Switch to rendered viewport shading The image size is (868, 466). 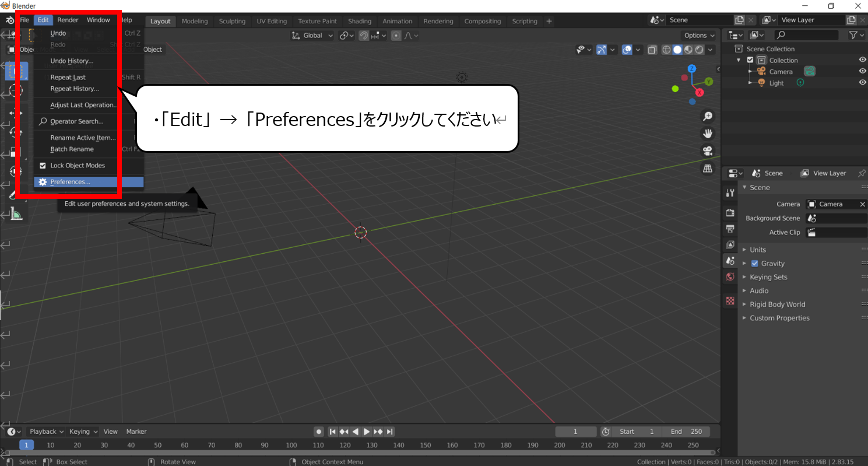point(700,50)
